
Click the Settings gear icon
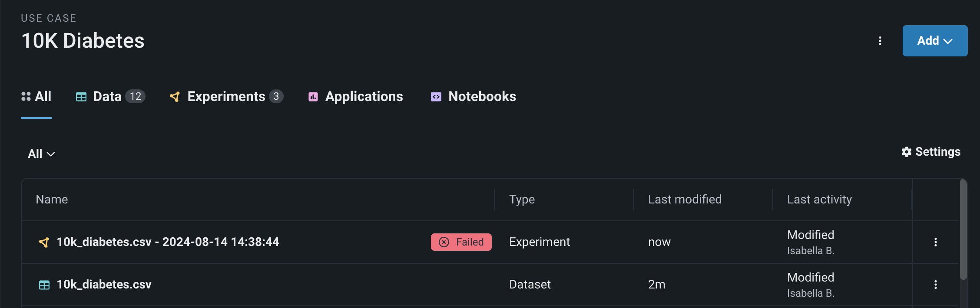click(x=906, y=152)
